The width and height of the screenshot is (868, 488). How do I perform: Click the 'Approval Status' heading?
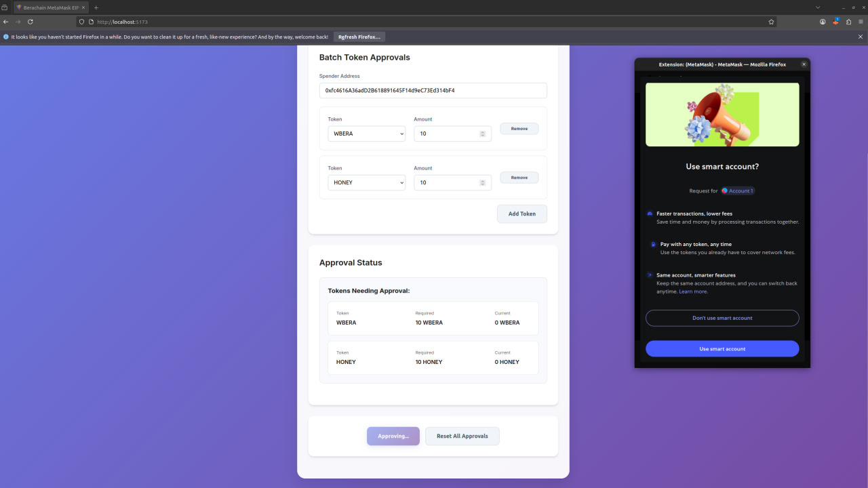tap(351, 262)
